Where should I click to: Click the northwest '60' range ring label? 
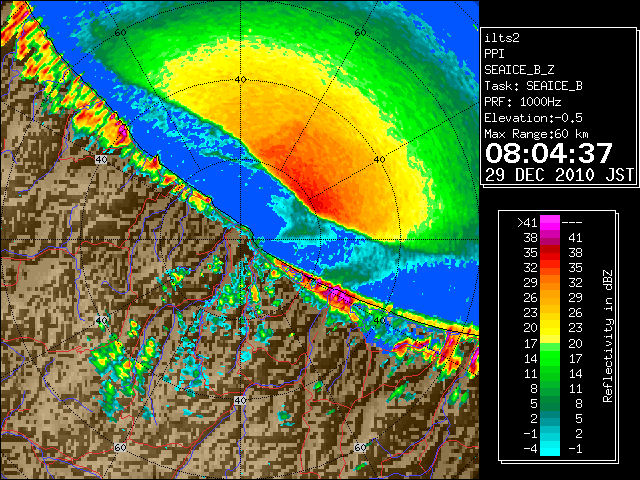pyautogui.click(x=120, y=33)
